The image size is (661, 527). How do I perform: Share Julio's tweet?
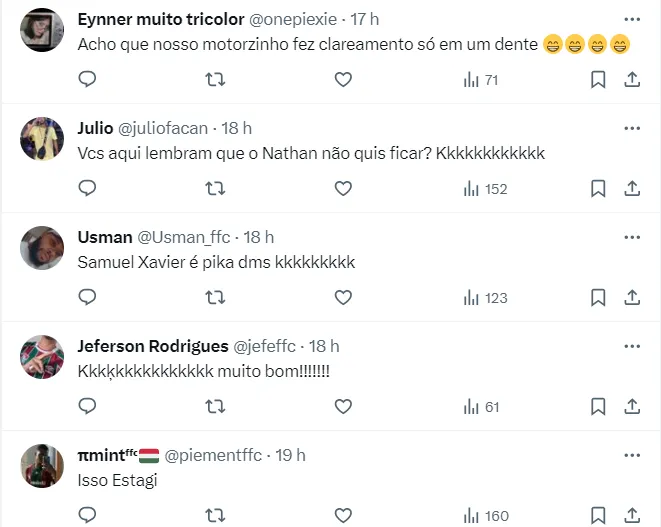(x=632, y=188)
